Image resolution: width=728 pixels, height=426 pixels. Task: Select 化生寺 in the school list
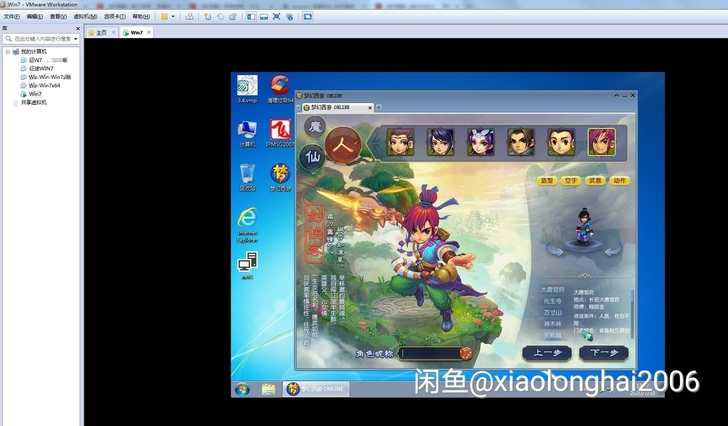coord(552,300)
